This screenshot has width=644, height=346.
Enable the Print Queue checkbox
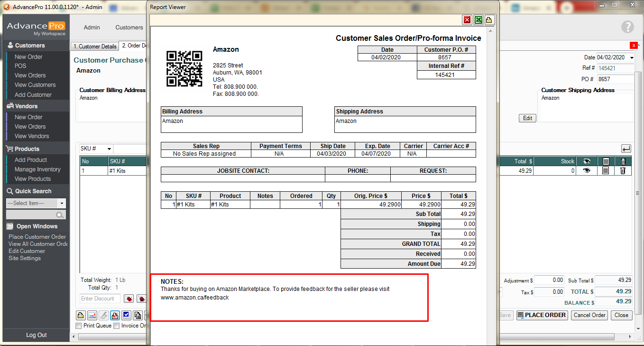click(x=79, y=326)
